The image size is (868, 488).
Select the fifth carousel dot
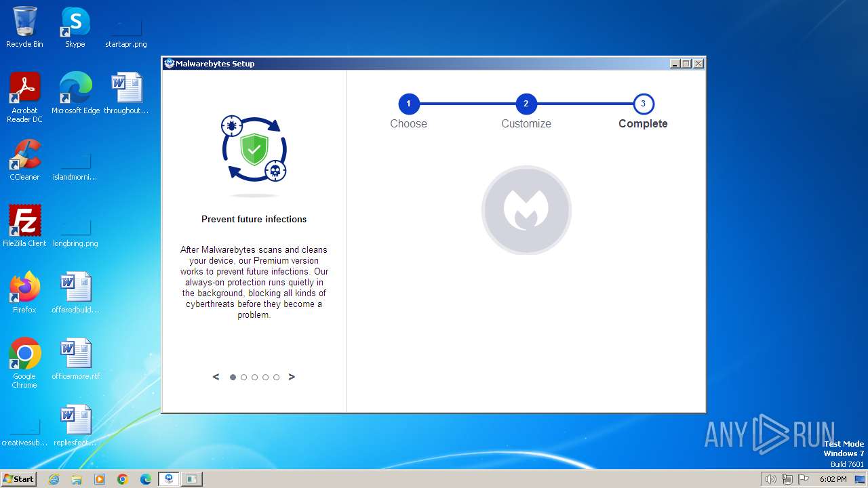pos(276,378)
